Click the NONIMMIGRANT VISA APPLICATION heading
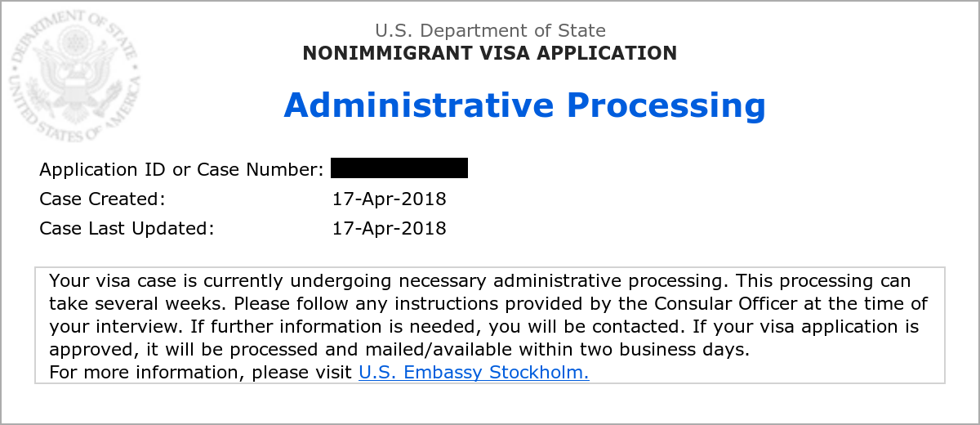Image resolution: width=980 pixels, height=425 pixels. [x=490, y=54]
